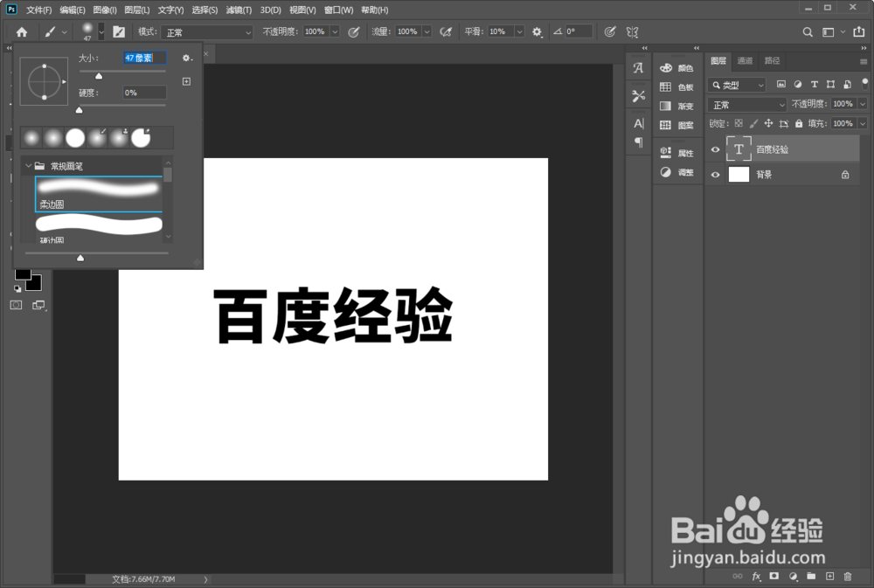Open the 调整 adjustments panel

point(677,172)
